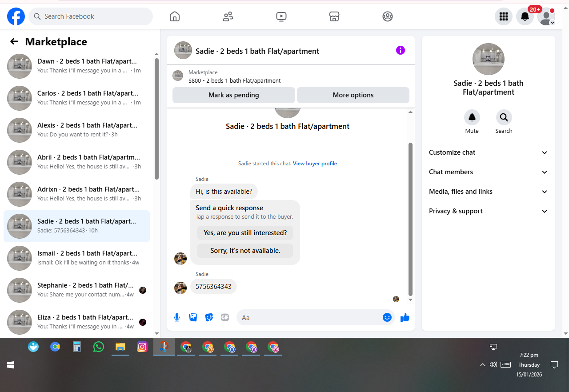Open Dawn conversation in chat list

click(x=77, y=66)
